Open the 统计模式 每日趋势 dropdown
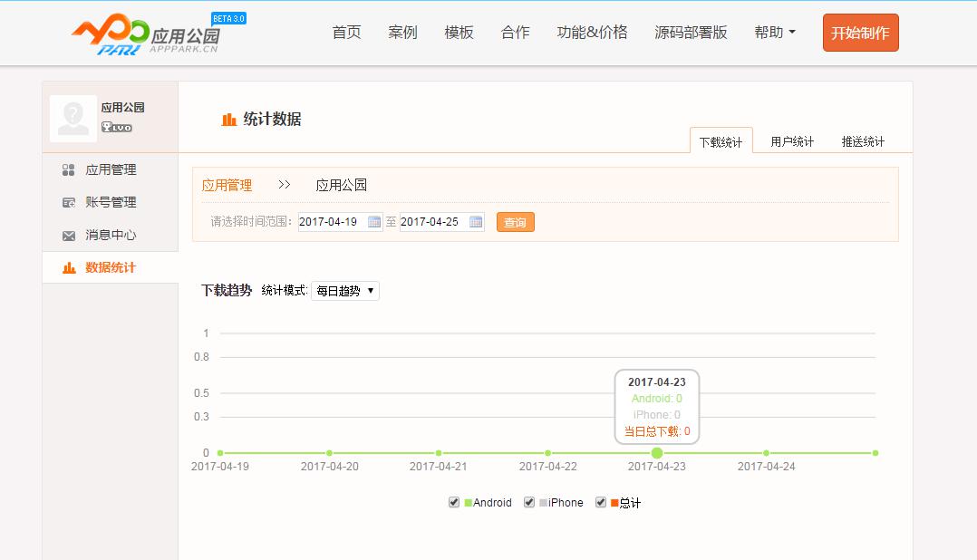This screenshot has width=977, height=560. 344,291
